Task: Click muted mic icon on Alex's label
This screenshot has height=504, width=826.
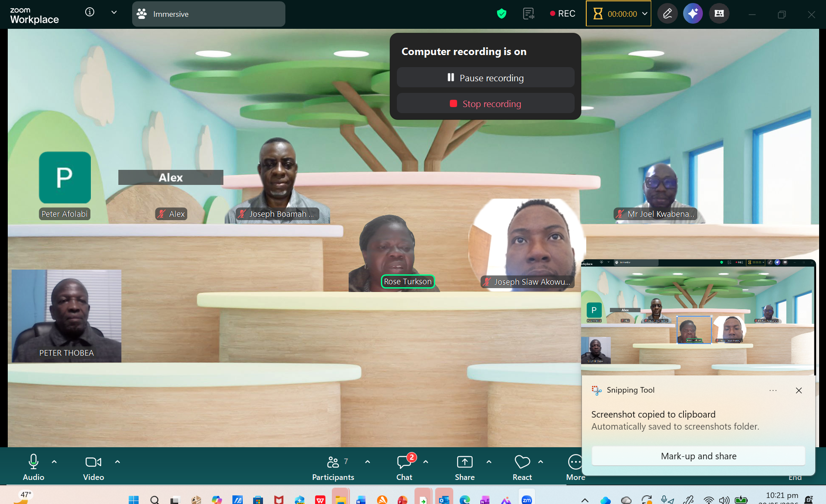Action: pos(161,214)
